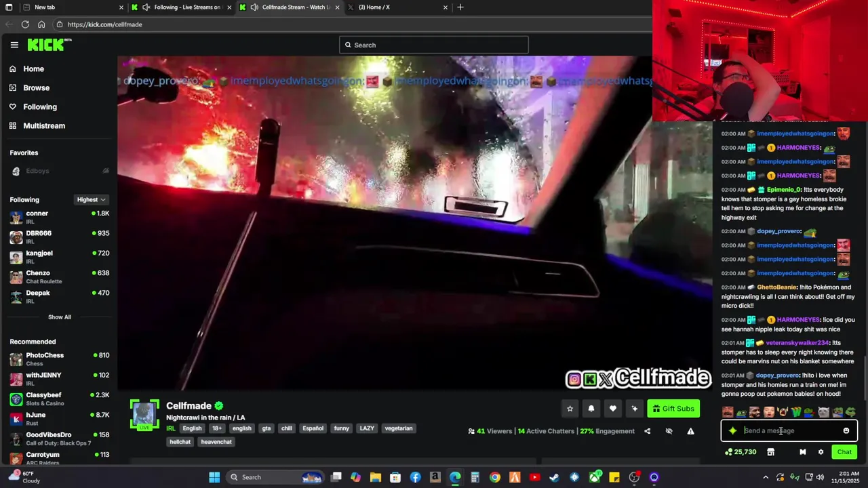The width and height of the screenshot is (868, 488).
Task: Click the Español tag
Action: 313,428
